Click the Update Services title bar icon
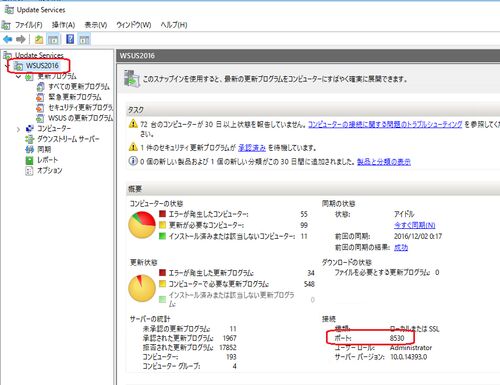 (9, 10)
